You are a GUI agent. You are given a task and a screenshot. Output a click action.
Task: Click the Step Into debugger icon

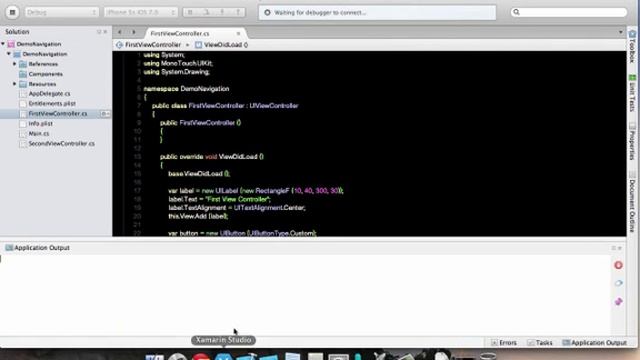pyautogui.click(x=222, y=12)
